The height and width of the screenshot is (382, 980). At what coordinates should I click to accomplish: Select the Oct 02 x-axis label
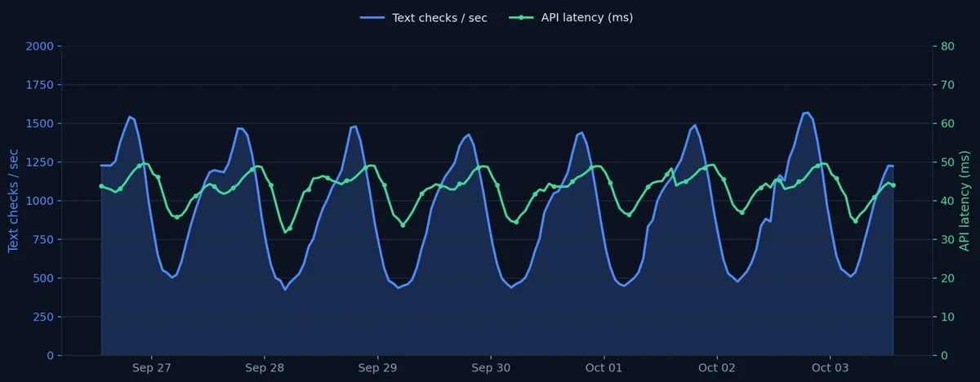click(x=717, y=368)
